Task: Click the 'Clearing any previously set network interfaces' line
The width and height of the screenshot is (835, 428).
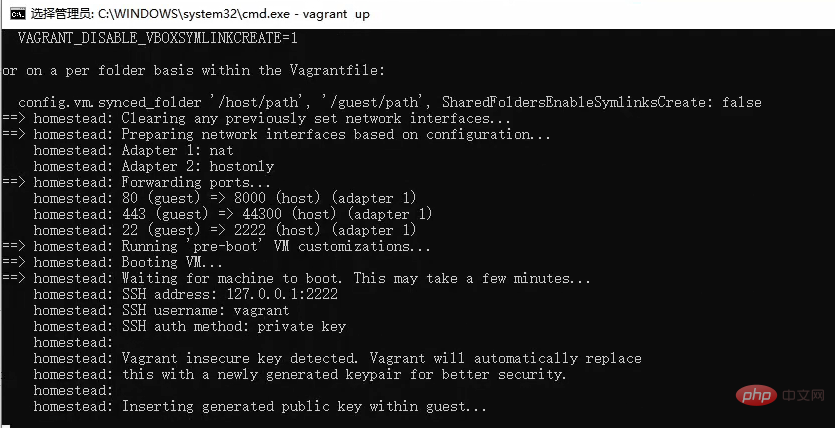Action: click(257, 118)
